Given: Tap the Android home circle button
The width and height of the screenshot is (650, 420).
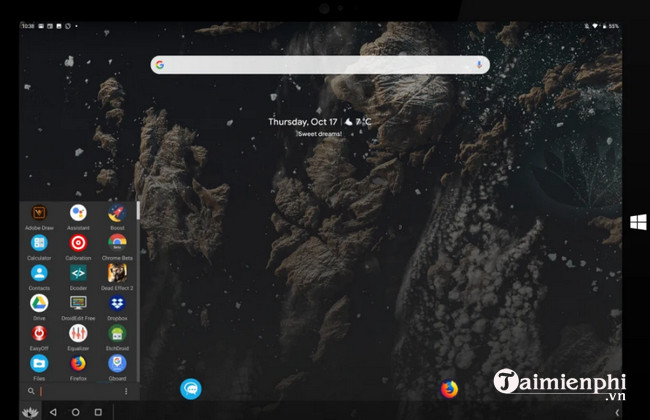Looking at the screenshot, I should (x=75, y=412).
